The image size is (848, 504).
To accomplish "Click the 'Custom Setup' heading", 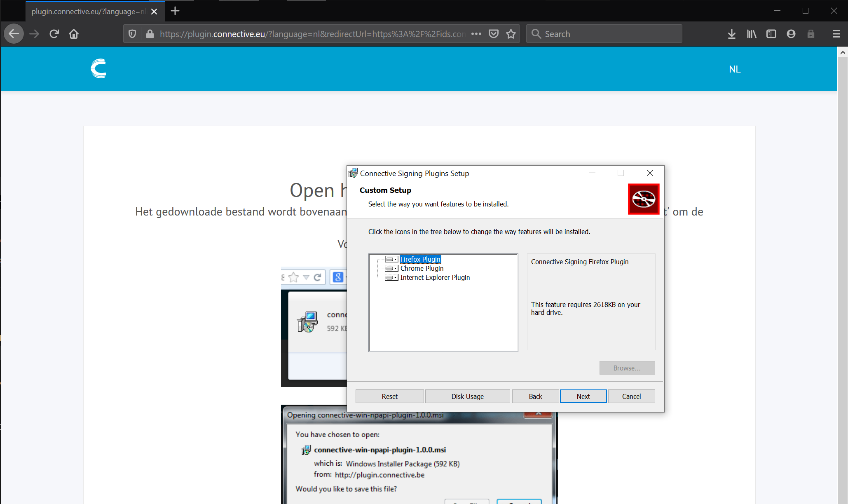I will pyautogui.click(x=385, y=190).
